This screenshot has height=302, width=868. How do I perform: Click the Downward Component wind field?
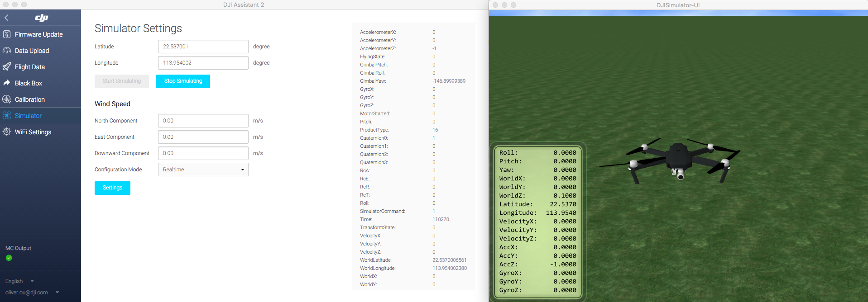[203, 153]
